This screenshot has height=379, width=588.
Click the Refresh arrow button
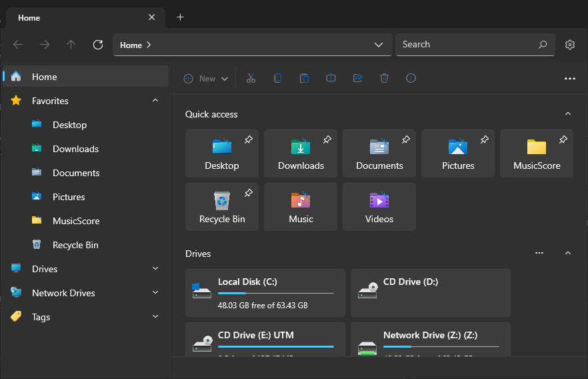click(x=98, y=45)
